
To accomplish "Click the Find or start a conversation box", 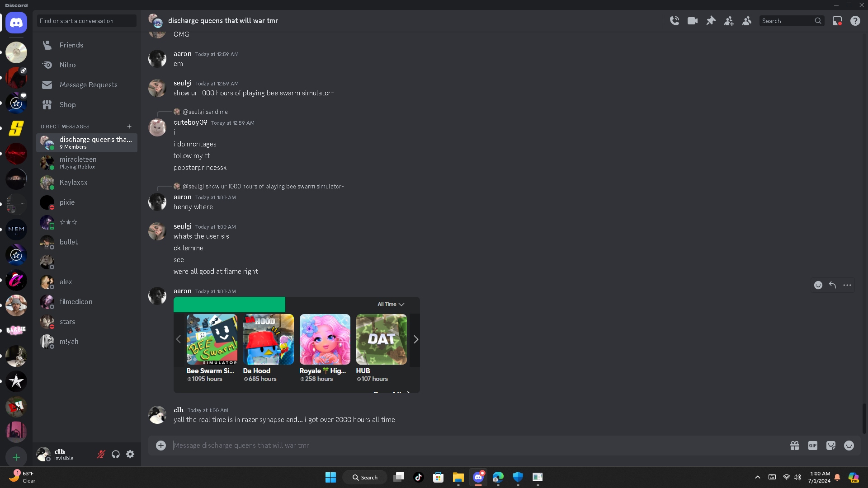I will 87,21.
